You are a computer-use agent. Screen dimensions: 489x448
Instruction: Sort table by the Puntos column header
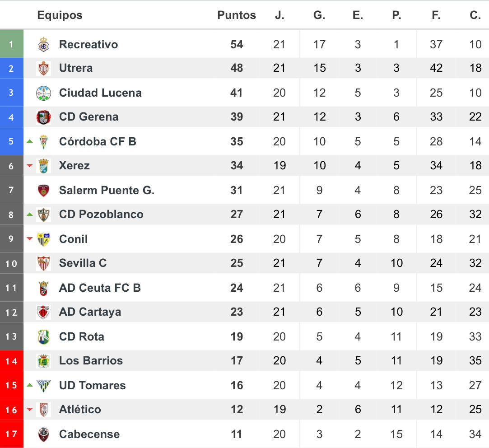(237, 15)
